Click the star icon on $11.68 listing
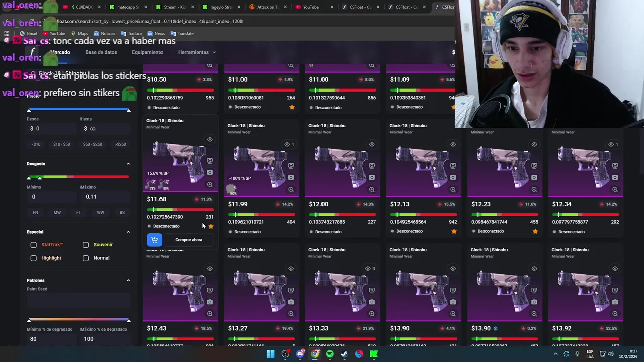The height and width of the screenshot is (362, 644). 211,226
